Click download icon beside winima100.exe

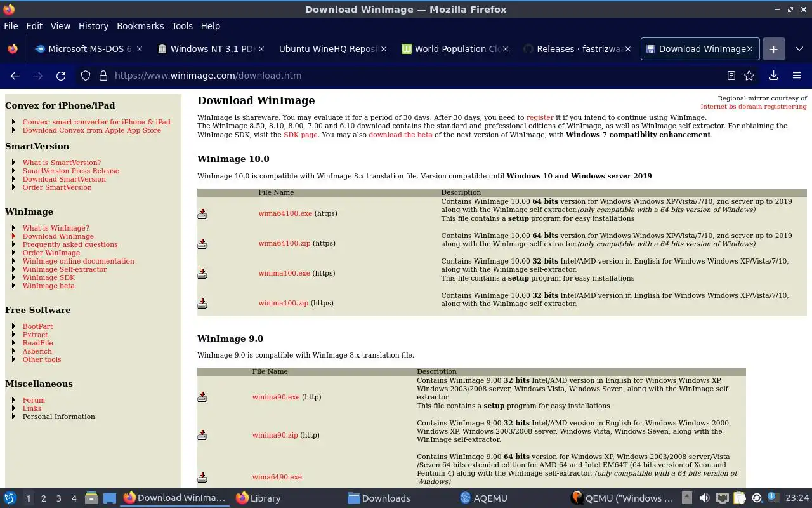tap(202, 273)
